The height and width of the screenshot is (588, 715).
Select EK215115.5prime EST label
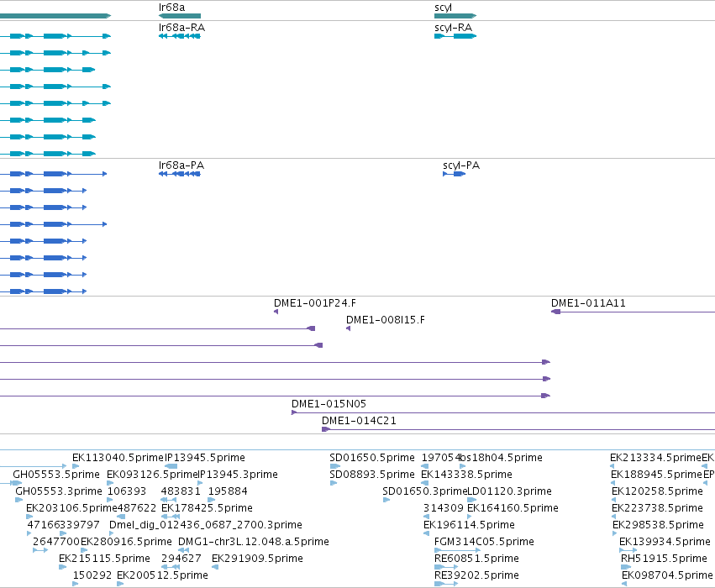(x=104, y=559)
